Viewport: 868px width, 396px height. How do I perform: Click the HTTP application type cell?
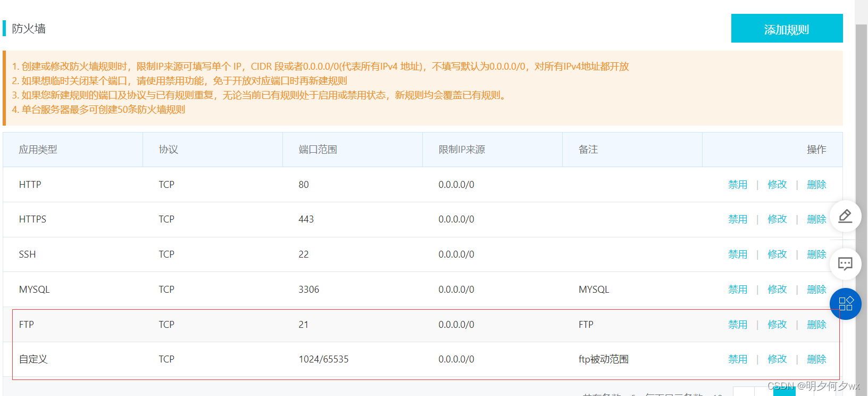(x=30, y=185)
